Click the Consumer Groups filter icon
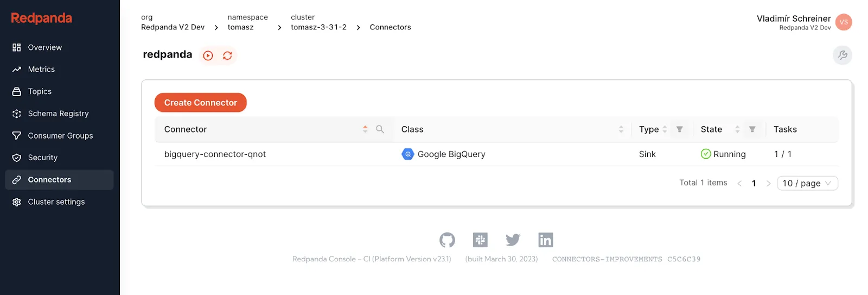 point(17,135)
